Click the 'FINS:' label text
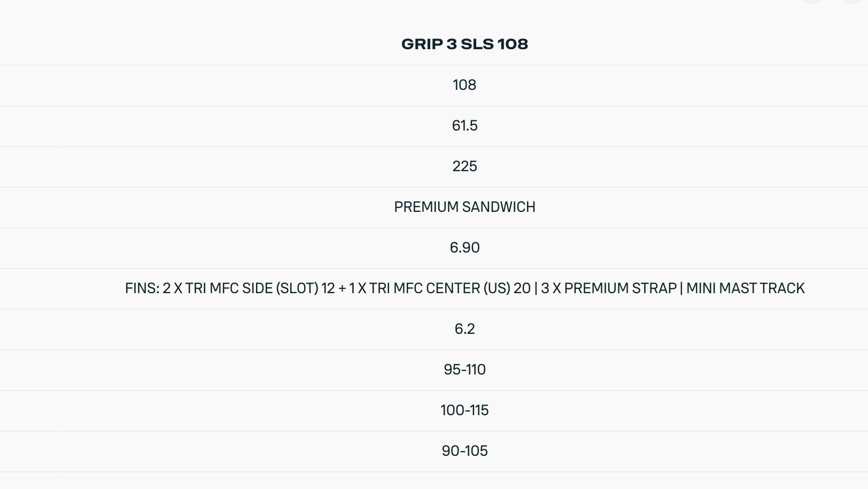 (142, 288)
